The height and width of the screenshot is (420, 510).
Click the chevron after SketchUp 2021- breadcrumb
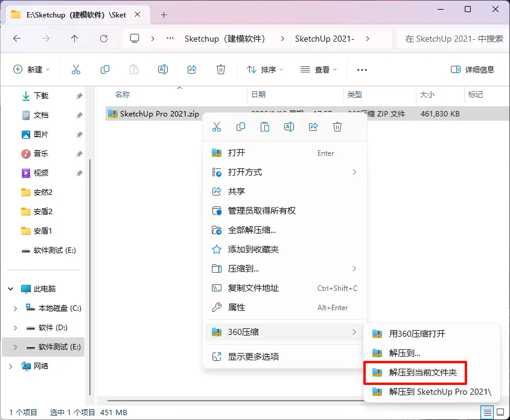pyautogui.click(x=368, y=39)
